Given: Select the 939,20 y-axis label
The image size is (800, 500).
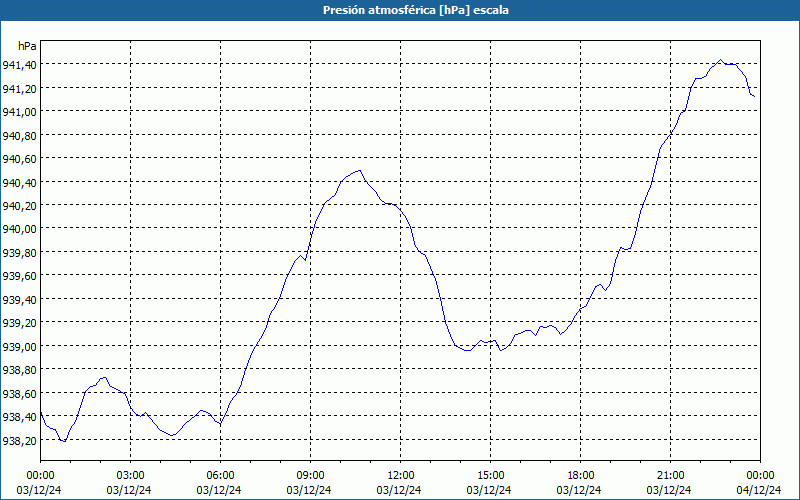Looking at the screenshot, I should tap(19, 323).
